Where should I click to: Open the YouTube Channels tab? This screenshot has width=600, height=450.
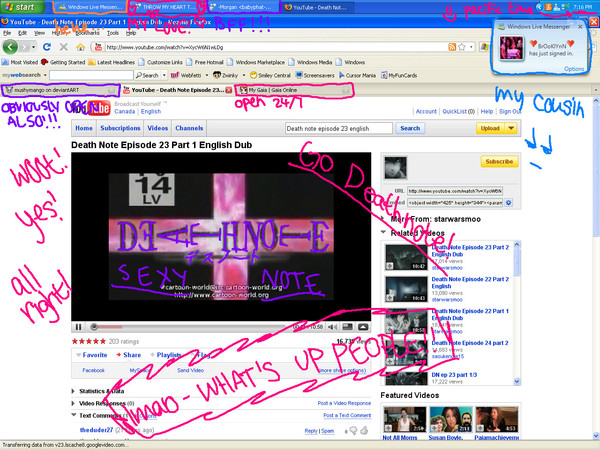click(x=189, y=128)
